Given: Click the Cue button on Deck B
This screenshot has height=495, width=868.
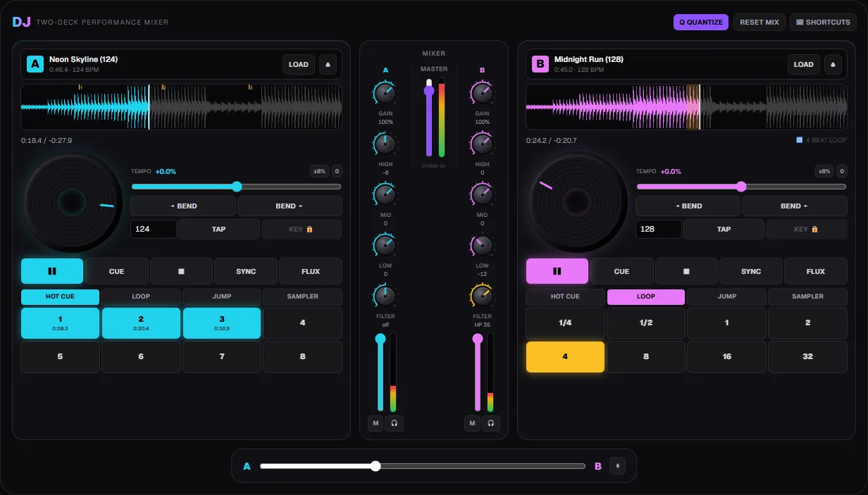Looking at the screenshot, I should click(621, 271).
